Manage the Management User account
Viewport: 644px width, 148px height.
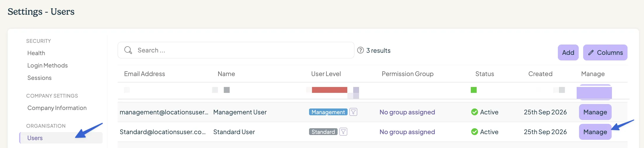point(595,112)
